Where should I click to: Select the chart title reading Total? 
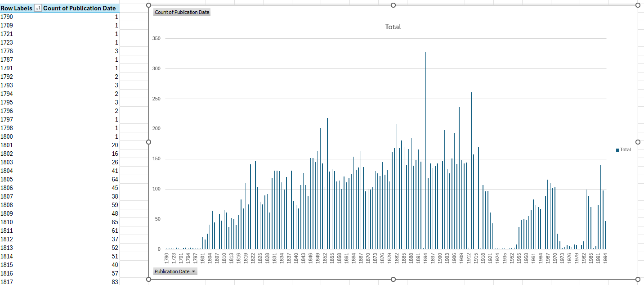click(392, 27)
